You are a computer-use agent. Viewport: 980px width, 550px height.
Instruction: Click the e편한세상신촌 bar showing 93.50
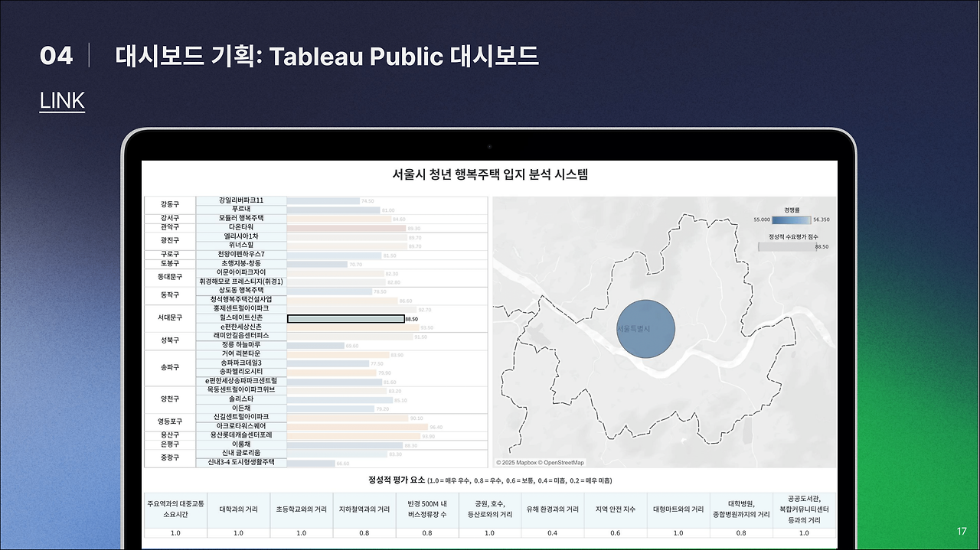point(351,326)
